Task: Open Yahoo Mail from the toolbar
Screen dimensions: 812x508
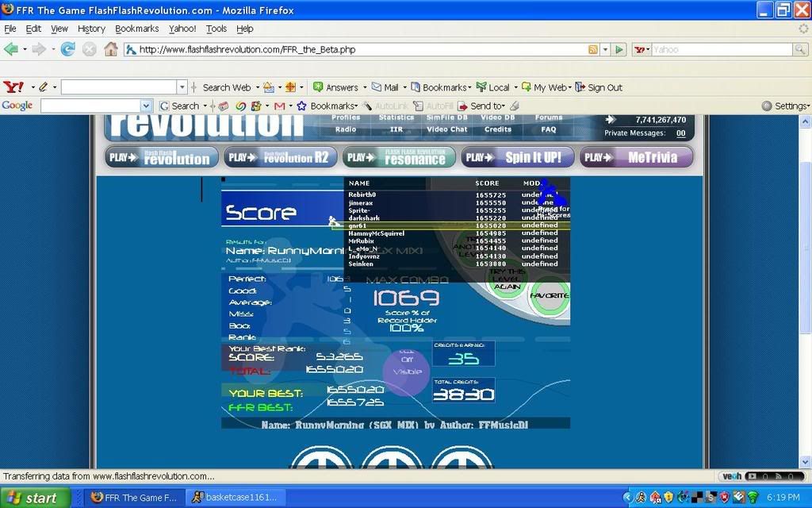Action: 385,87
